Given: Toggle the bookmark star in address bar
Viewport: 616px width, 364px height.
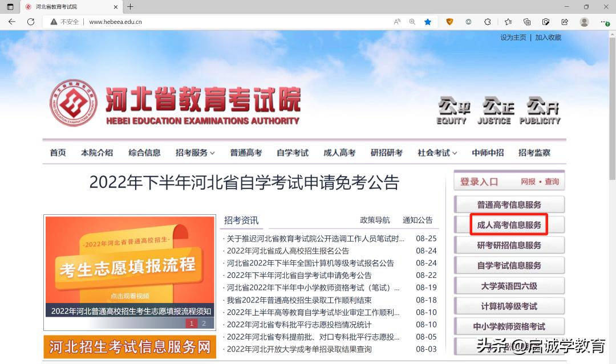Looking at the screenshot, I should (x=428, y=21).
